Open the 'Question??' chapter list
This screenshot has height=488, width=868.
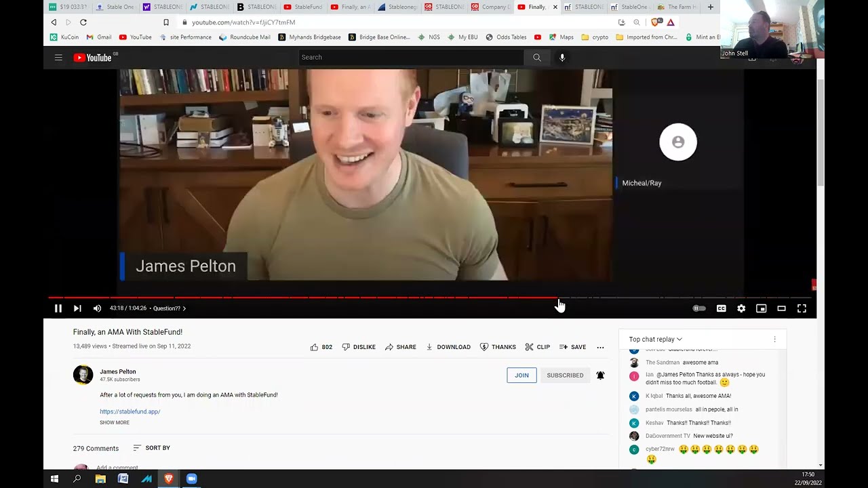pos(170,308)
